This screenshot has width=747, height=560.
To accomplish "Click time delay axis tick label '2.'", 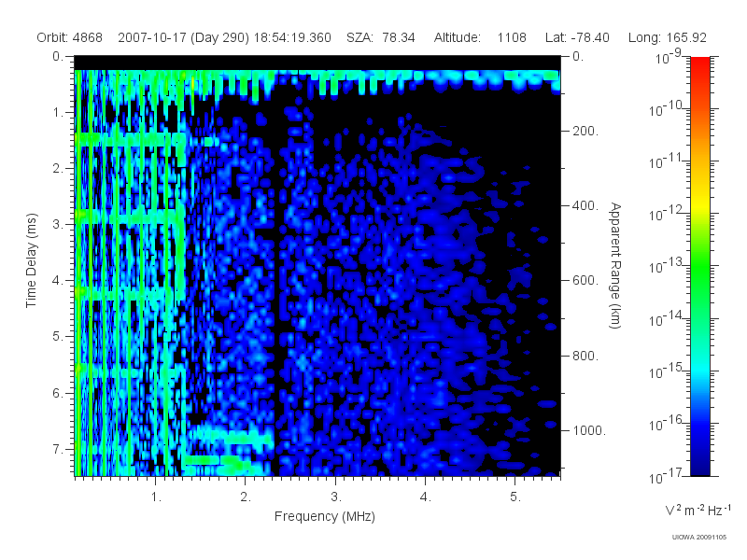I will pyautogui.click(x=58, y=169).
